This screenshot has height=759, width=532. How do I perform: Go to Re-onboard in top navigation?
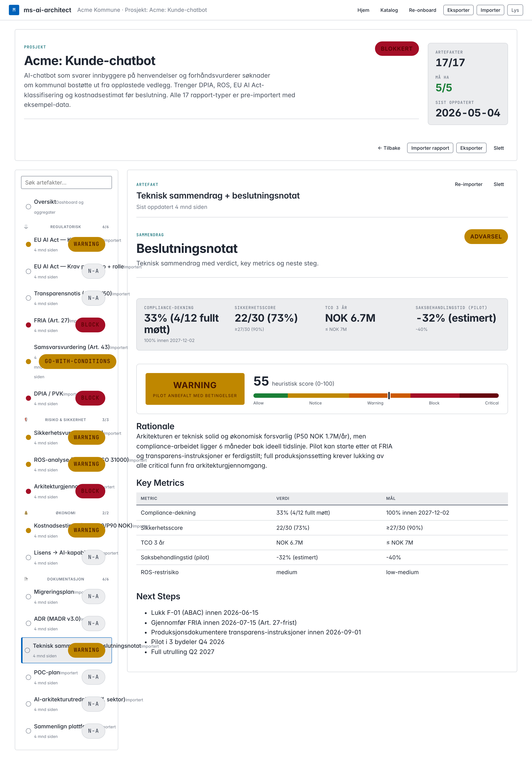pos(422,10)
